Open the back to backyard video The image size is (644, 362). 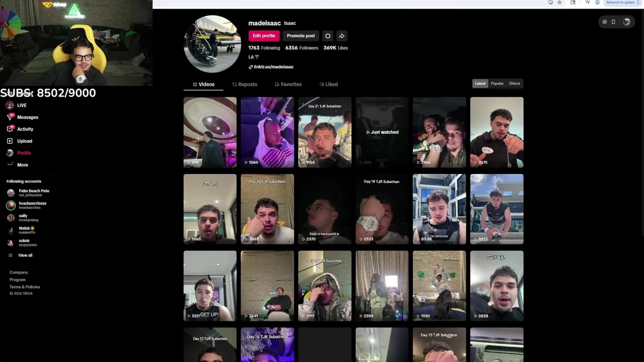pyautogui.click(x=325, y=209)
